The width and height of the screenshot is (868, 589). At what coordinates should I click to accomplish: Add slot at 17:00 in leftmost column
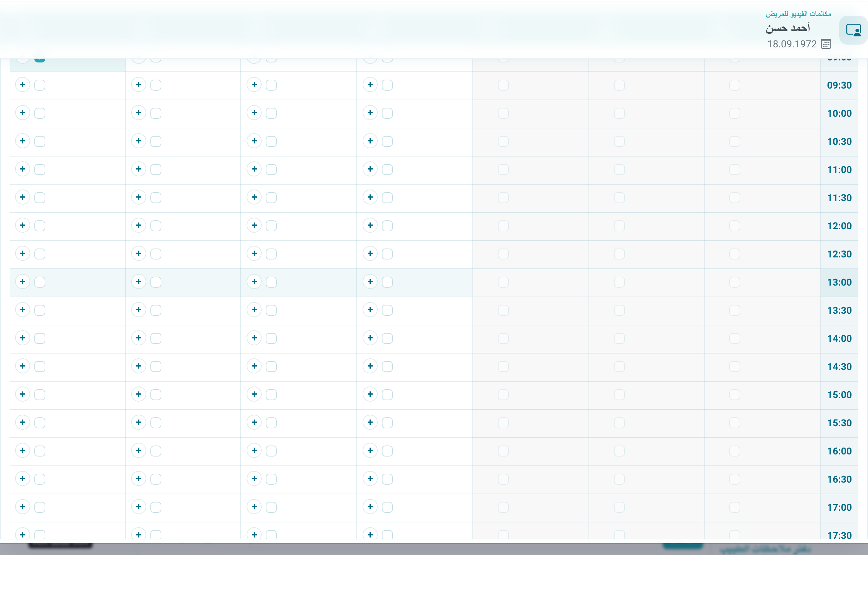click(23, 507)
